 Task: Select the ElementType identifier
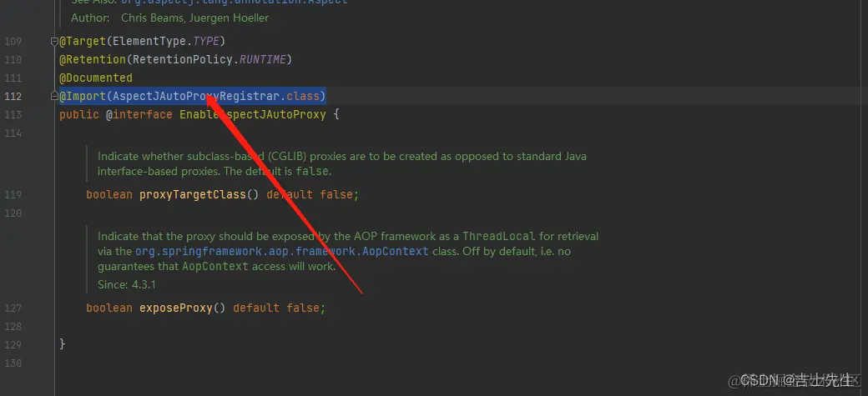[x=149, y=42]
